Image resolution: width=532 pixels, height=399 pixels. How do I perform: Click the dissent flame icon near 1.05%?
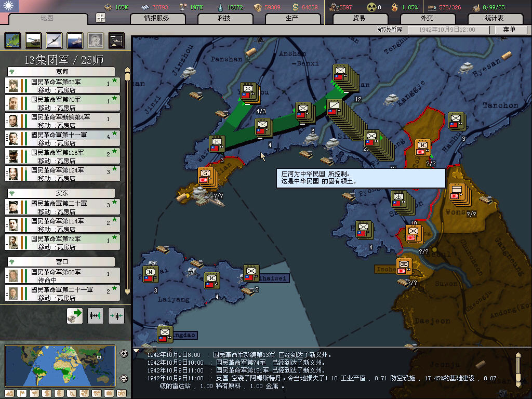pyautogui.click(x=395, y=7)
